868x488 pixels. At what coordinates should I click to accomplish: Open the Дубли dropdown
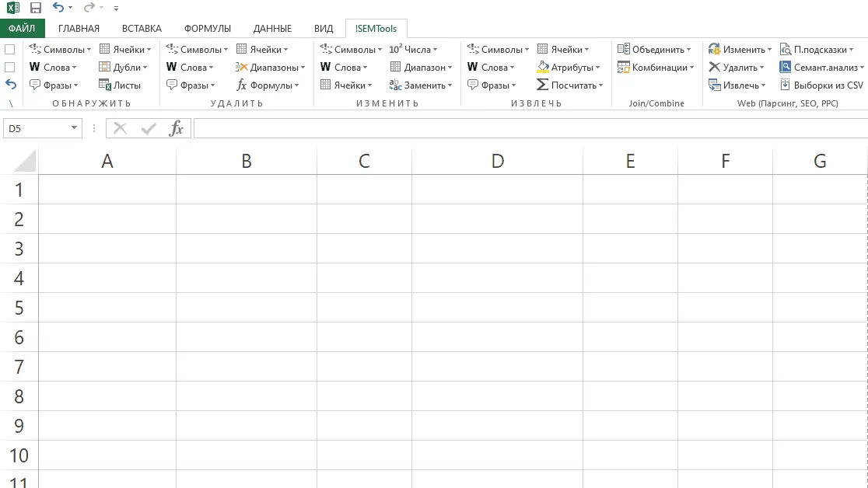123,67
